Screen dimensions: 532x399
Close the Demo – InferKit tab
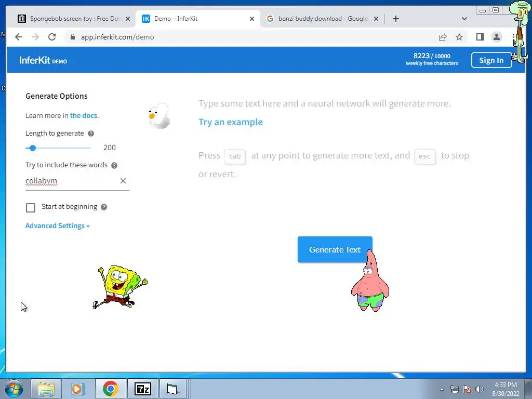(x=252, y=19)
